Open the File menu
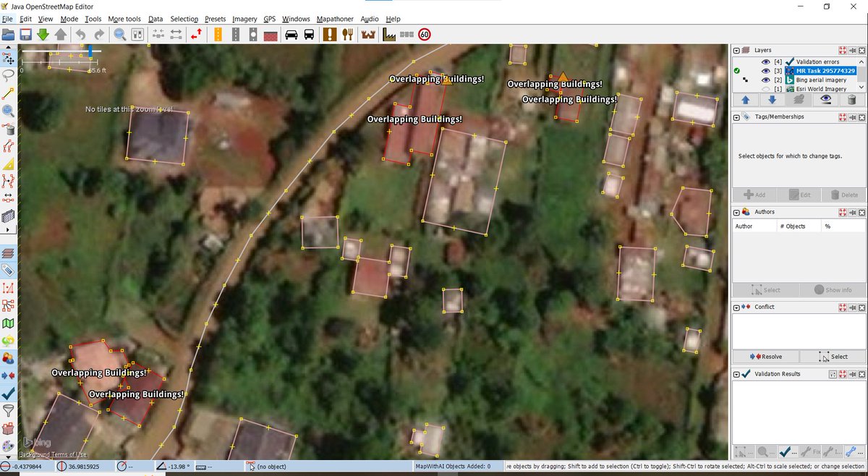This screenshot has height=476, width=868. [x=7, y=19]
